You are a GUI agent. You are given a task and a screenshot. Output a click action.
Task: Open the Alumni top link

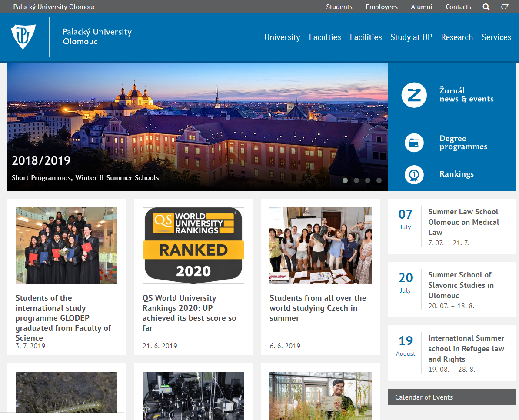coord(421,7)
